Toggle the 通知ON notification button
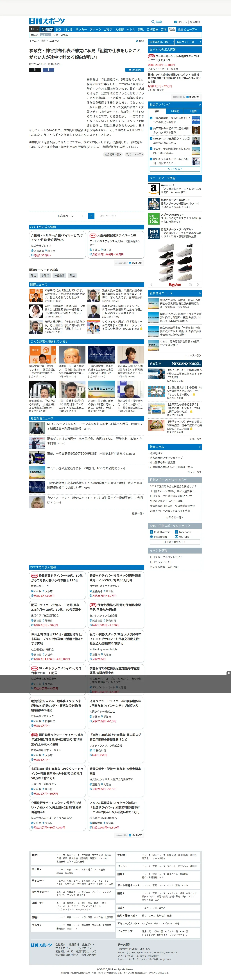The width and height of the screenshot is (231, 980). pyautogui.click(x=135, y=70)
